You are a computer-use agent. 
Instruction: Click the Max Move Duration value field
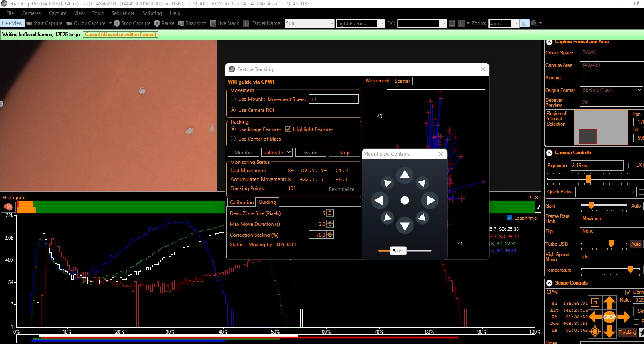tap(318, 224)
